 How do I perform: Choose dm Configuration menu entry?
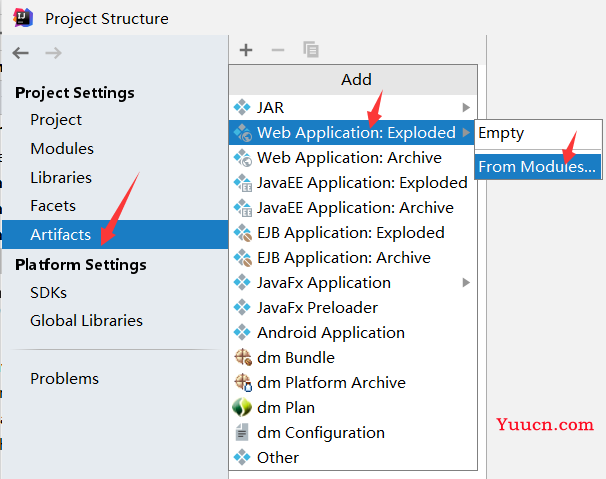tap(353, 433)
